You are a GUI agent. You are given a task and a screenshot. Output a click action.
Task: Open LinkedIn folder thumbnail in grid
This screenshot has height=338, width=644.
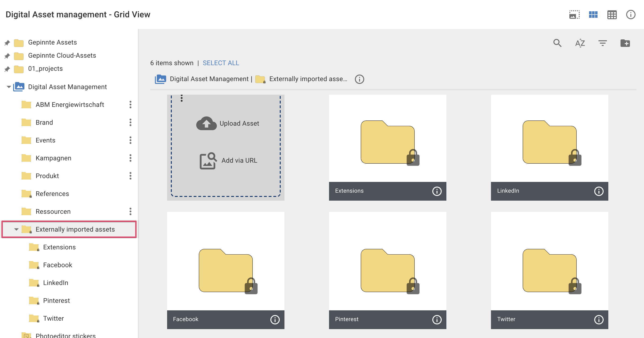(x=549, y=142)
